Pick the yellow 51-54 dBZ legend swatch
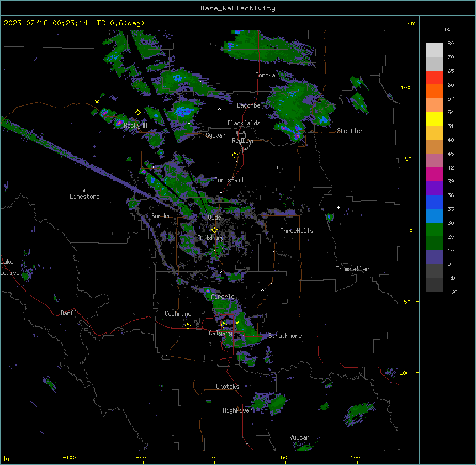 pos(434,119)
